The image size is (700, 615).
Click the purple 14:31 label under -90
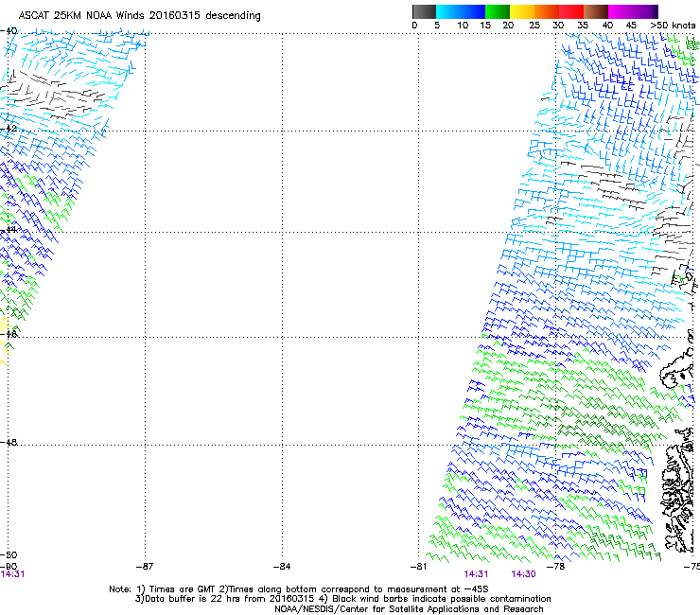(x=12, y=574)
